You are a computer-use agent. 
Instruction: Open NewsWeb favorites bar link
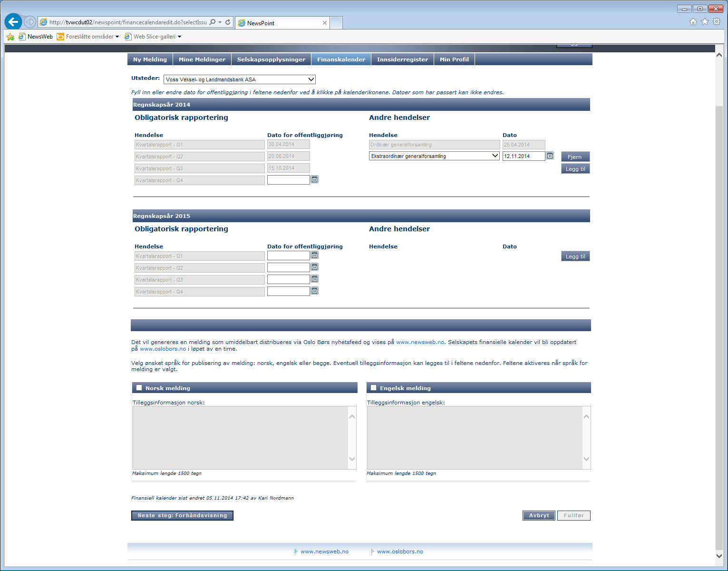(x=36, y=37)
